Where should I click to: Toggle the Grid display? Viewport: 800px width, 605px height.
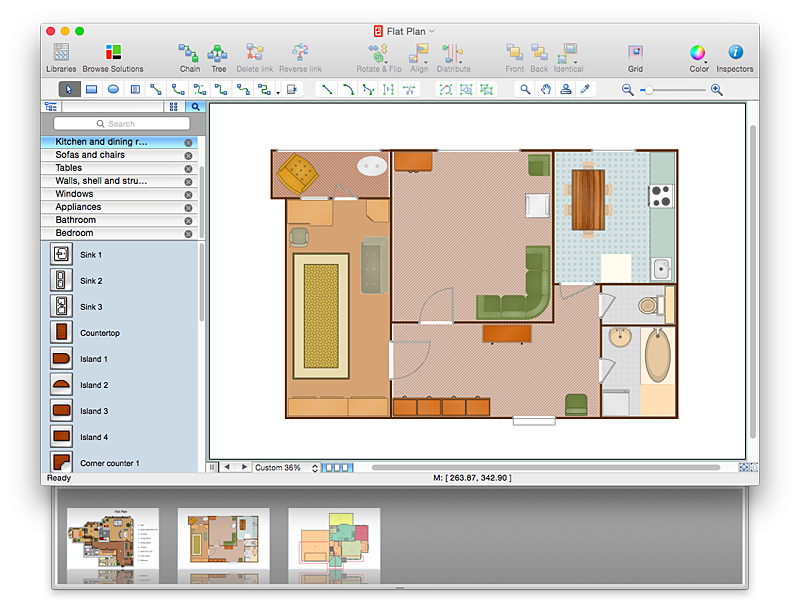(635, 53)
